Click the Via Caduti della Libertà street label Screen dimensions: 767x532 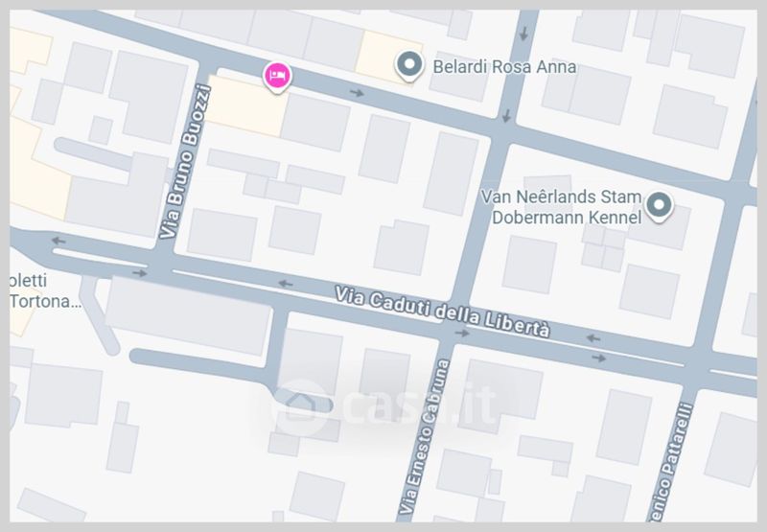coord(442,312)
